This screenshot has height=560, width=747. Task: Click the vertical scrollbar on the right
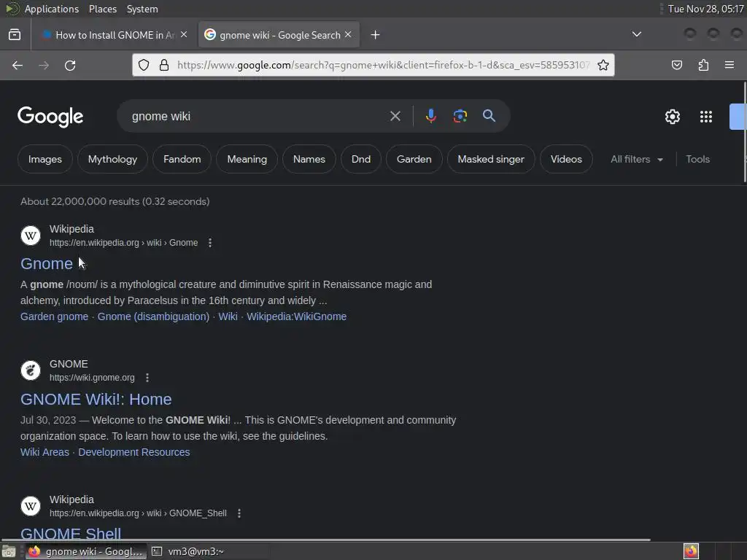tap(744, 132)
